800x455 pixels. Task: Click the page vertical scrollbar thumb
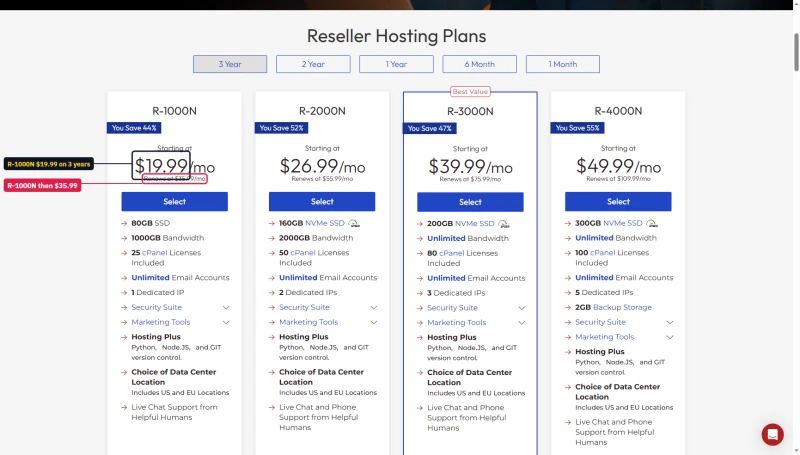[796, 52]
